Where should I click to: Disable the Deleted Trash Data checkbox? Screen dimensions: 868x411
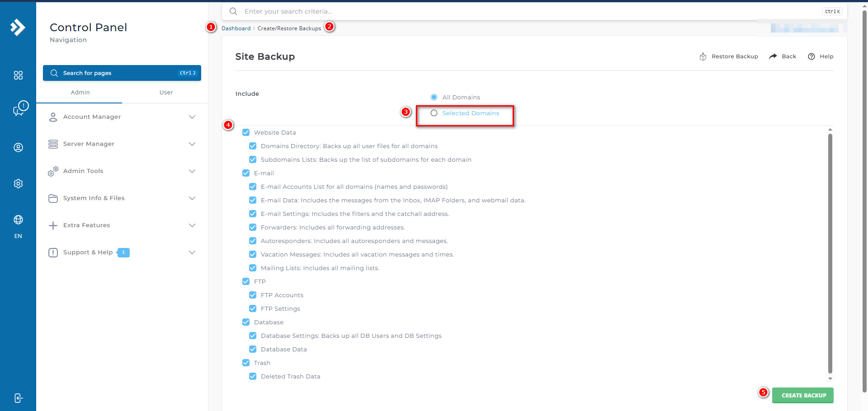tap(253, 376)
